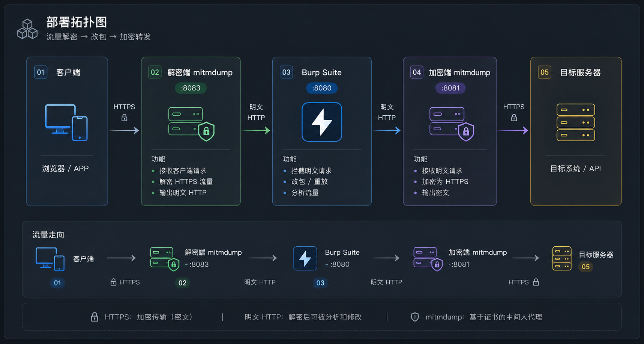Click the :8081 port text in the 流量走向 row
The height and width of the screenshot is (344, 644).
coord(460,264)
